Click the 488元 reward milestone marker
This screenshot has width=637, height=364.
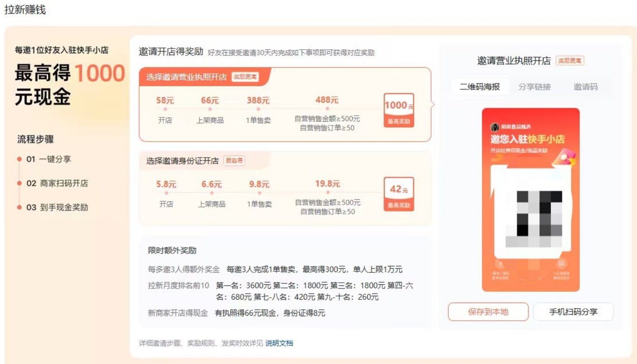(x=327, y=109)
